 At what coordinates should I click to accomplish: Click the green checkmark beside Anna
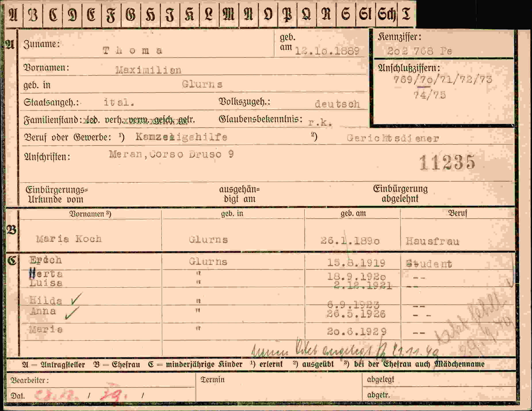tap(72, 313)
